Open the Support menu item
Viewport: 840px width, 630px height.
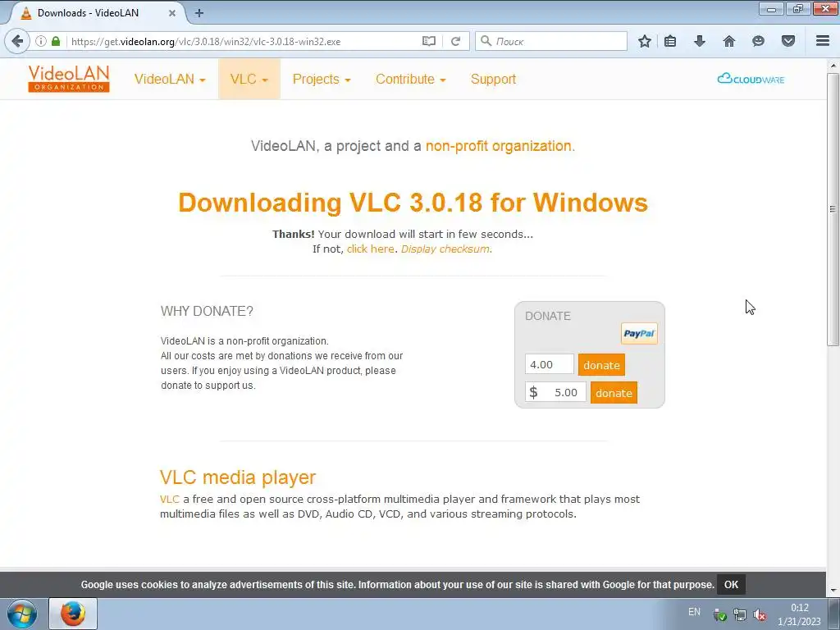point(493,80)
